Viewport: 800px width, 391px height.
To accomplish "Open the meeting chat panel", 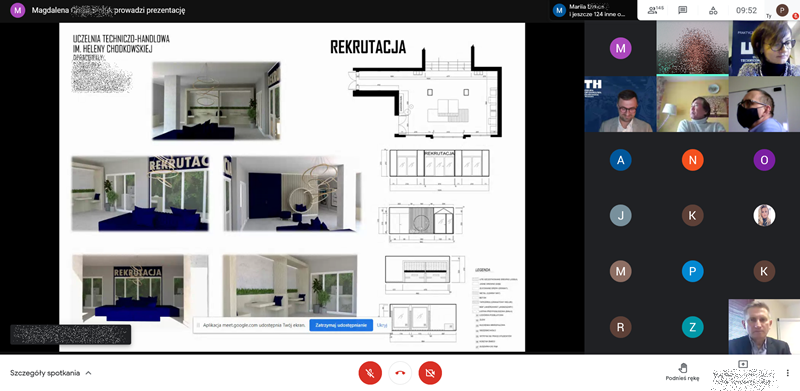I will pos(682,10).
